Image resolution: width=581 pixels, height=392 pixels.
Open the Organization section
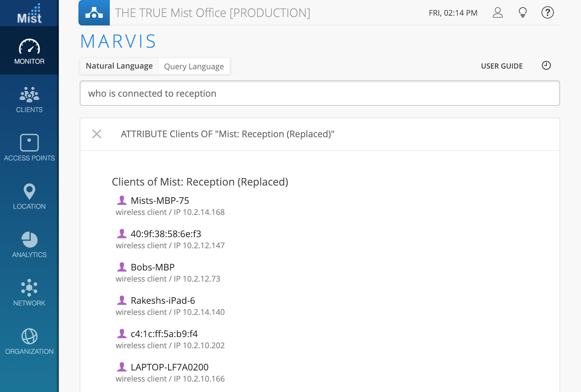pos(29,341)
